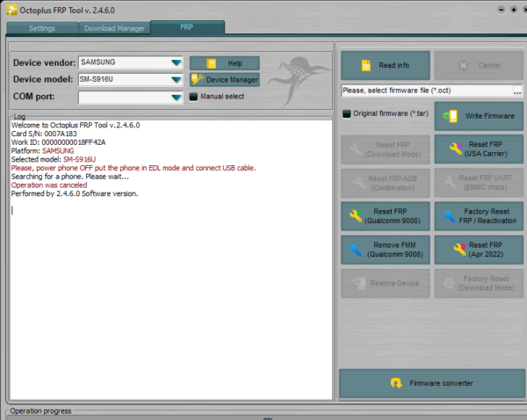Viewport: 527px width, 420px height.
Task: Click the Write Firmware button
Action: (x=479, y=116)
